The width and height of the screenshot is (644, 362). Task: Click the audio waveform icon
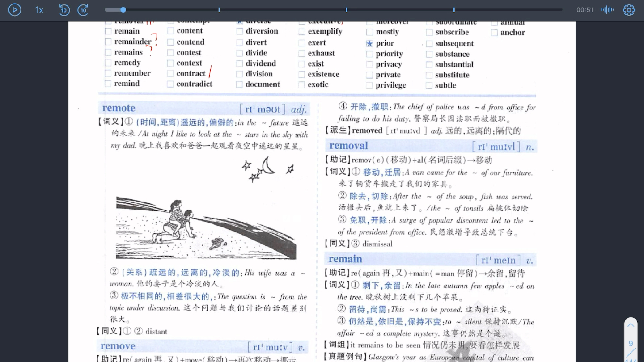click(x=607, y=10)
